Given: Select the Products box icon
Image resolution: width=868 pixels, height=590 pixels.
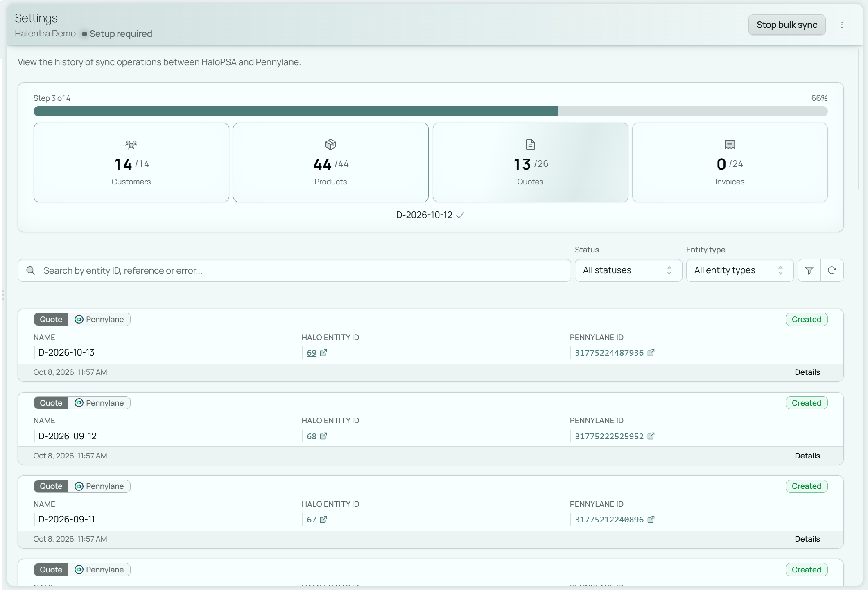Looking at the screenshot, I should point(330,144).
